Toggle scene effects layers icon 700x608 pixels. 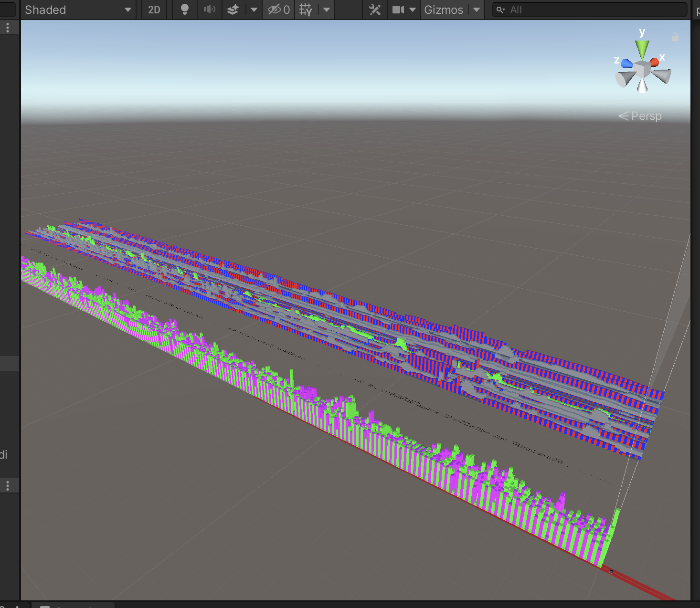coord(233,10)
